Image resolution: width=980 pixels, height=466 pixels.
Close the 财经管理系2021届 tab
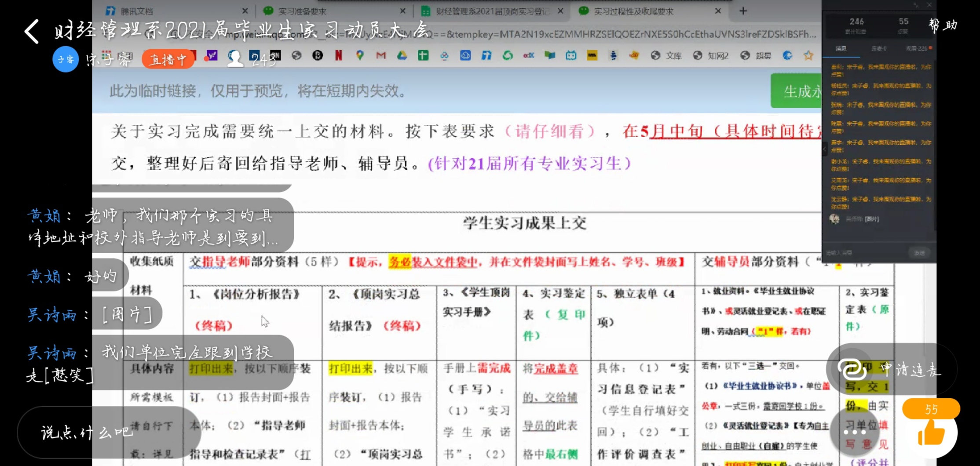pos(560,11)
